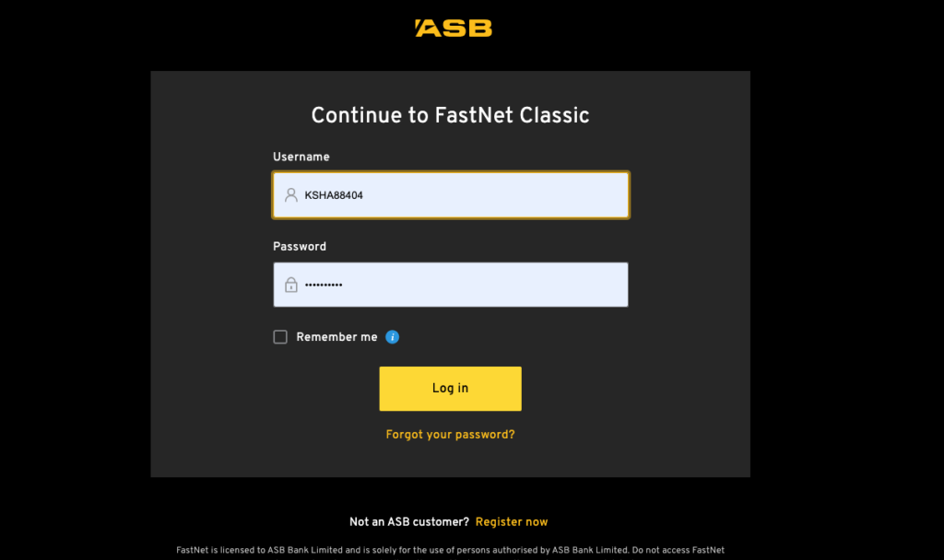
Task: Click the entered username text KSHA88404
Action: [x=334, y=195]
